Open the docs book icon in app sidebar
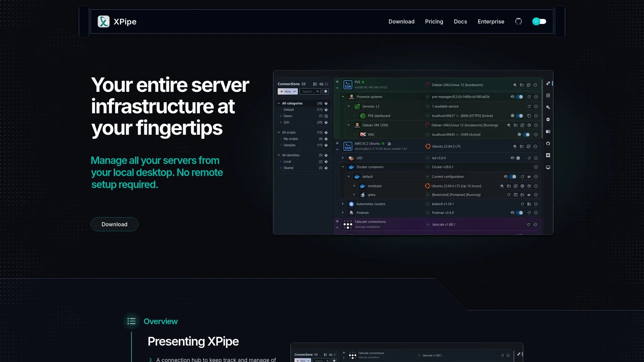 548,131
